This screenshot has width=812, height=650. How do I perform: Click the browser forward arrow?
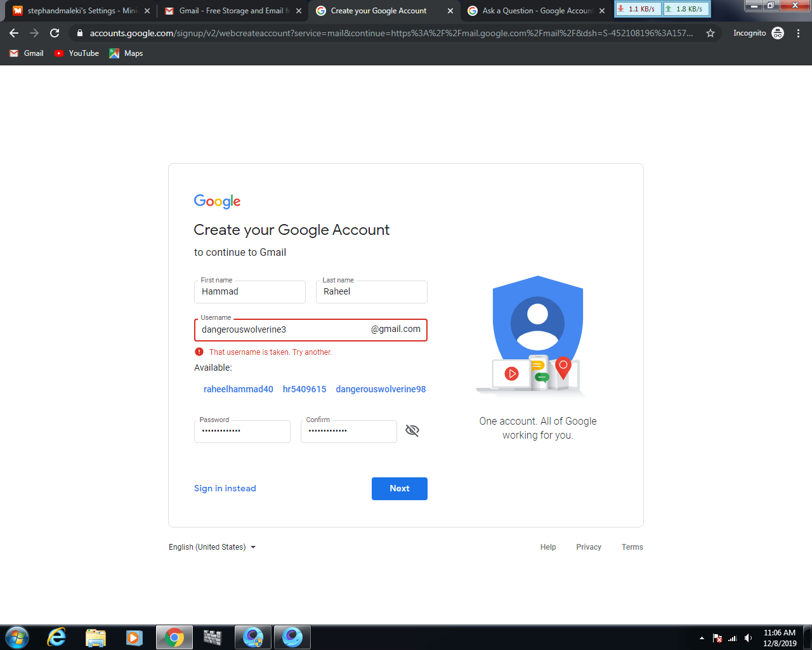[x=34, y=33]
